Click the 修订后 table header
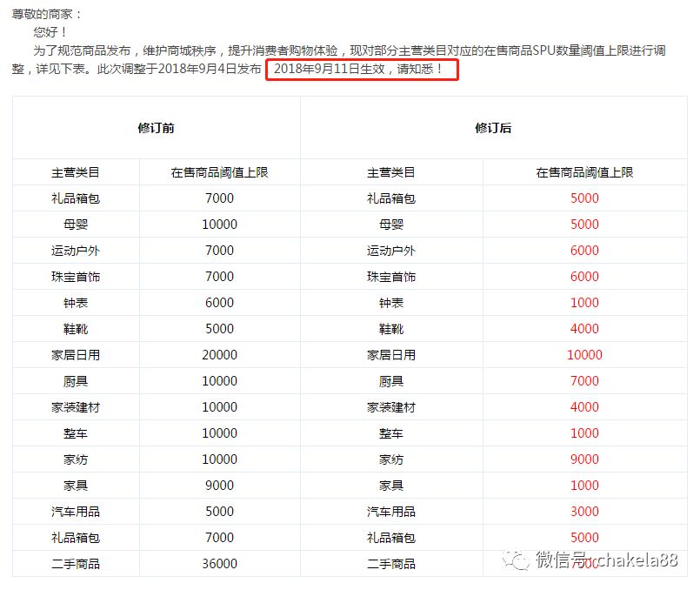 (x=493, y=128)
